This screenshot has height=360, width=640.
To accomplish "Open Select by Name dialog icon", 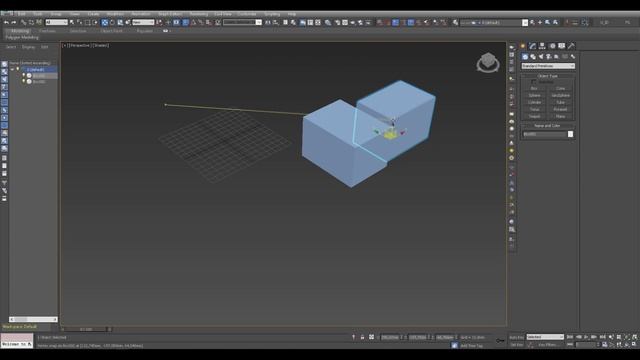I will [x=80, y=22].
